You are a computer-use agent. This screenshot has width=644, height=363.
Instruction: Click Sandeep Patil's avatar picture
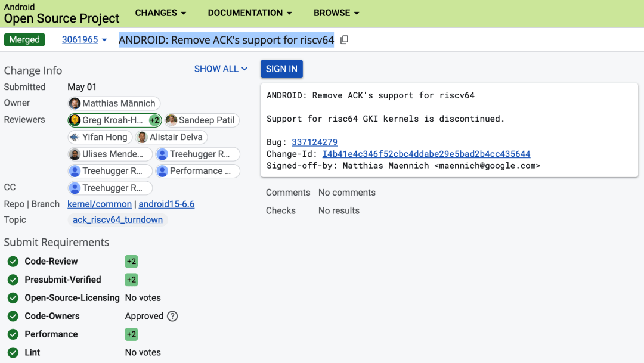(171, 120)
